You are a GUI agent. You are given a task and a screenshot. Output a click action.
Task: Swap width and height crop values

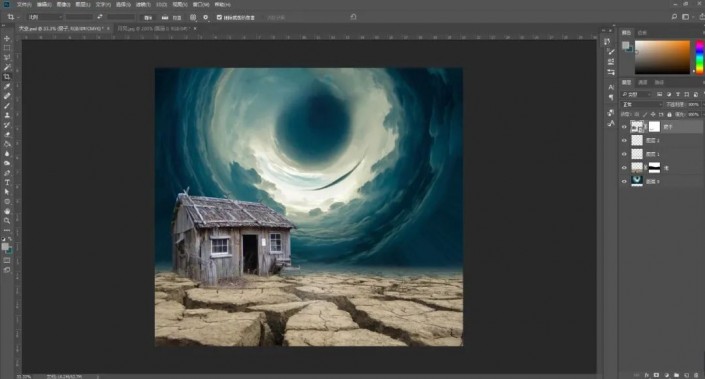tap(100, 17)
